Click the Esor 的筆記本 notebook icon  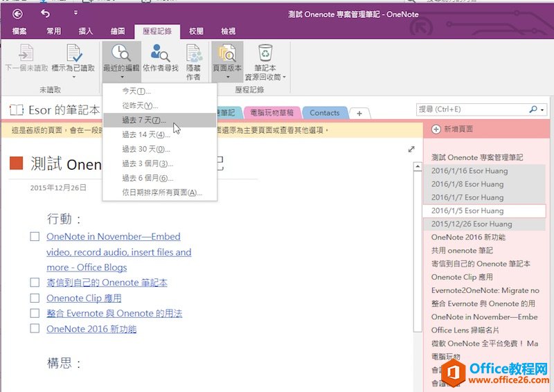tap(16, 110)
